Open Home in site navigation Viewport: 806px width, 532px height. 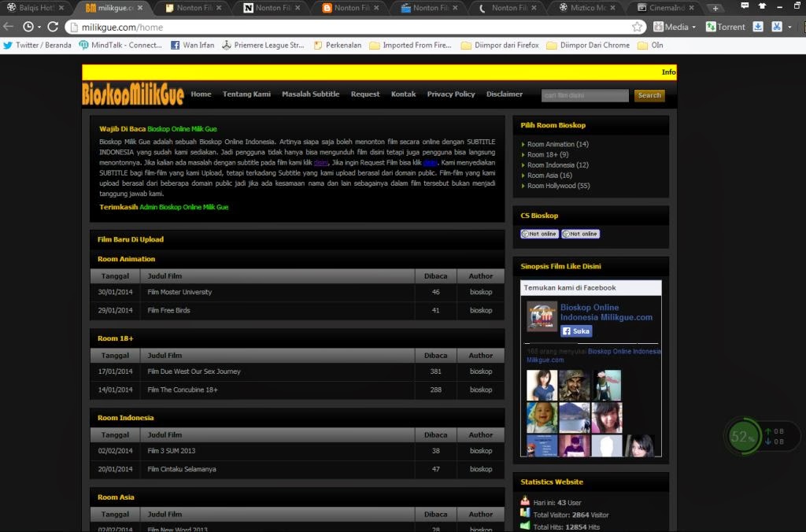coord(201,94)
